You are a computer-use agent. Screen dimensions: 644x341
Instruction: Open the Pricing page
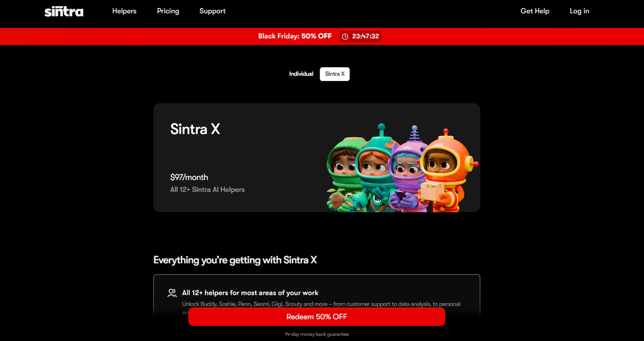[x=168, y=11]
